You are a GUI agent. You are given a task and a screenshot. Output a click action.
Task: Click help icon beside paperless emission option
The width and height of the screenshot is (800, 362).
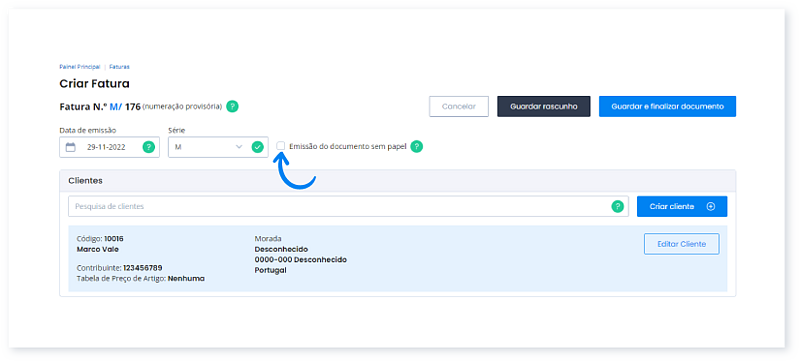tap(417, 147)
